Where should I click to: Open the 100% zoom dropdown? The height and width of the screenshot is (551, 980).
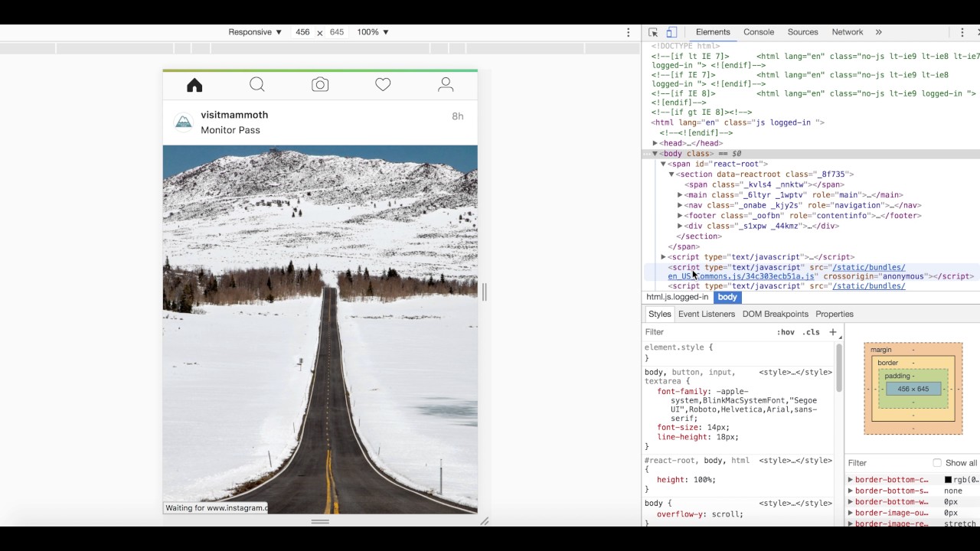click(373, 32)
